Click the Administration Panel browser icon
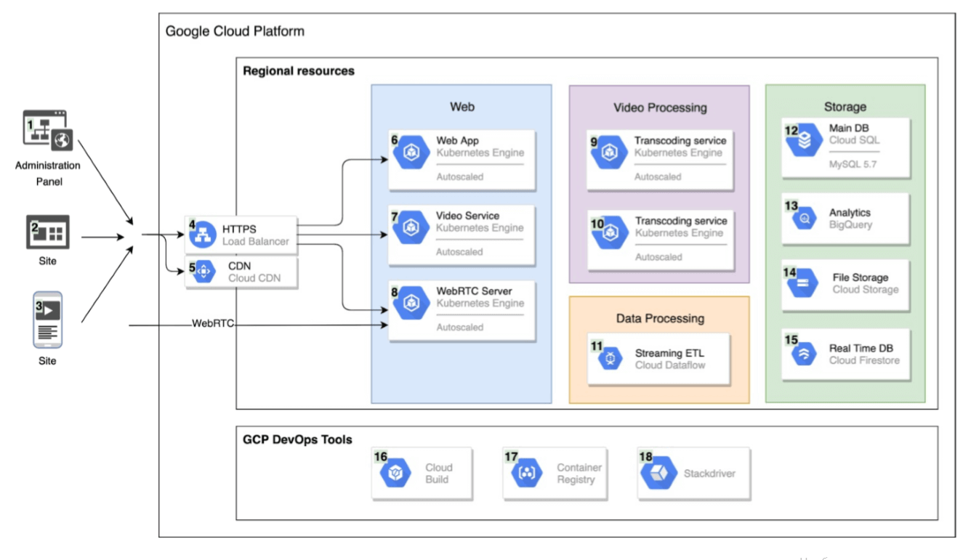 48,130
